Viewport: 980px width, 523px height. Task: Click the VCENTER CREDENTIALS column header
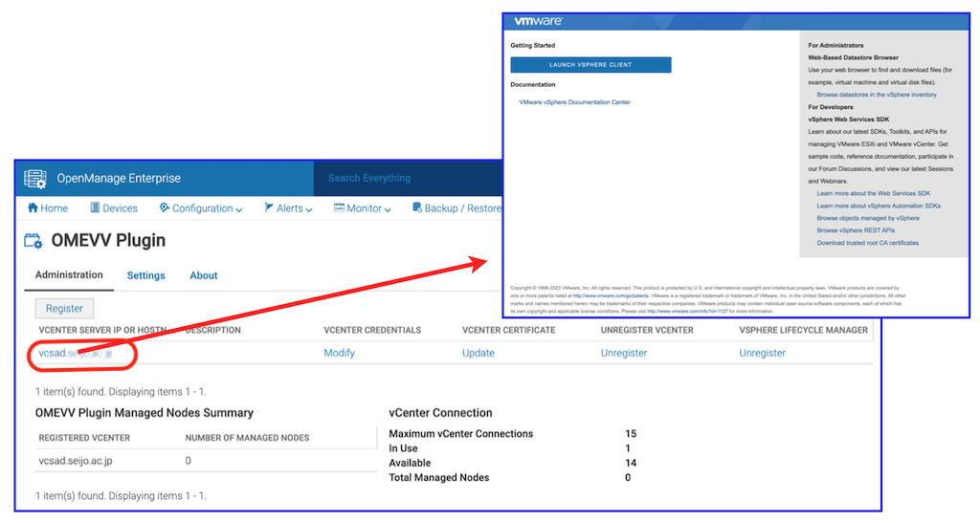372,330
